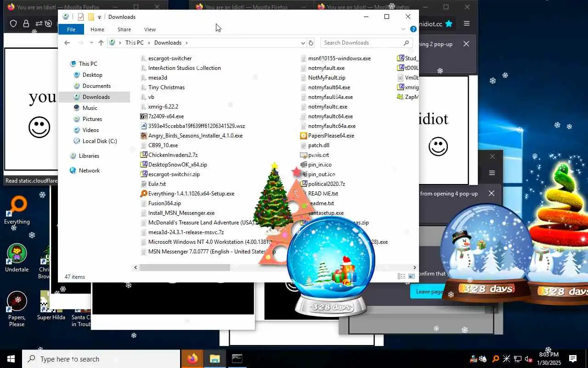Click the Everything desktop shortcut
The image size is (588, 368).
coord(17,211)
